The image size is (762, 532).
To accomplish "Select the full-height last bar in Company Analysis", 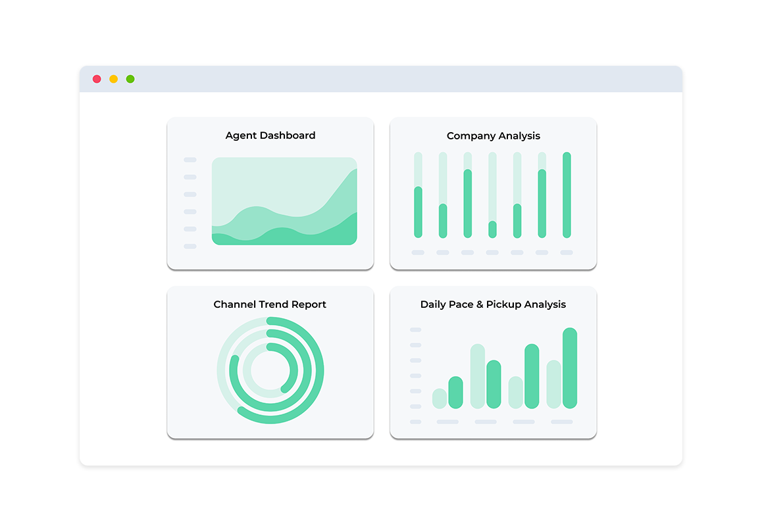I will tap(567, 195).
